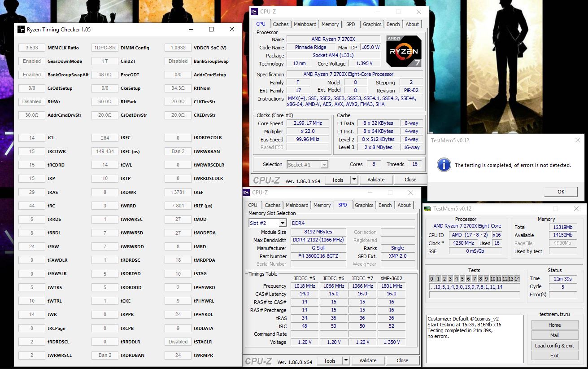Select Caches tab in the lower CPU-Z window
The image size is (588, 369).
coord(273,205)
